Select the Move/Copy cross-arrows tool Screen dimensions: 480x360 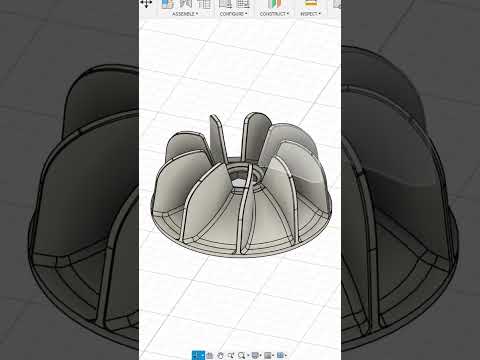(146, 4)
